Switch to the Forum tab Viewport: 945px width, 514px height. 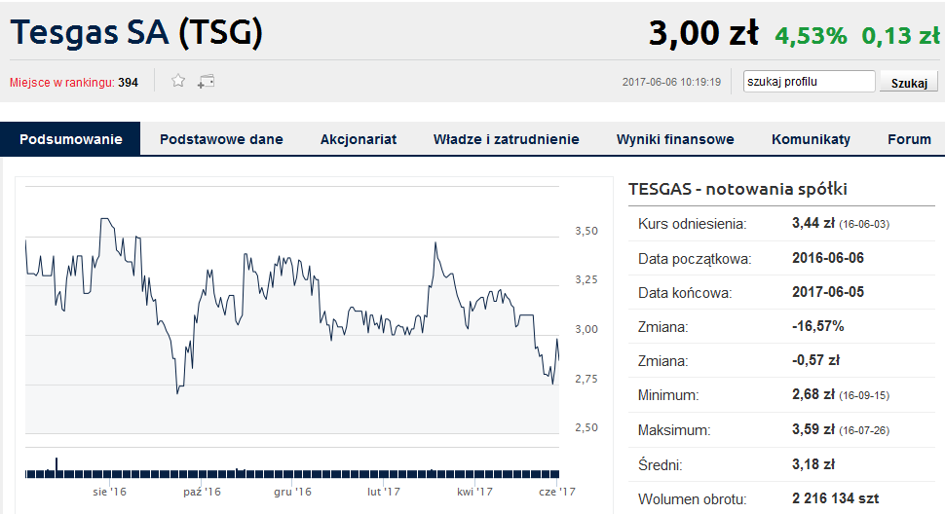909,139
